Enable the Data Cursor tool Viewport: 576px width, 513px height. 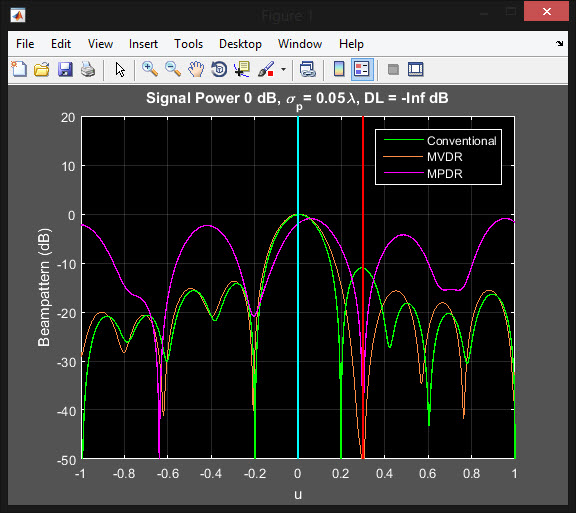(242, 69)
